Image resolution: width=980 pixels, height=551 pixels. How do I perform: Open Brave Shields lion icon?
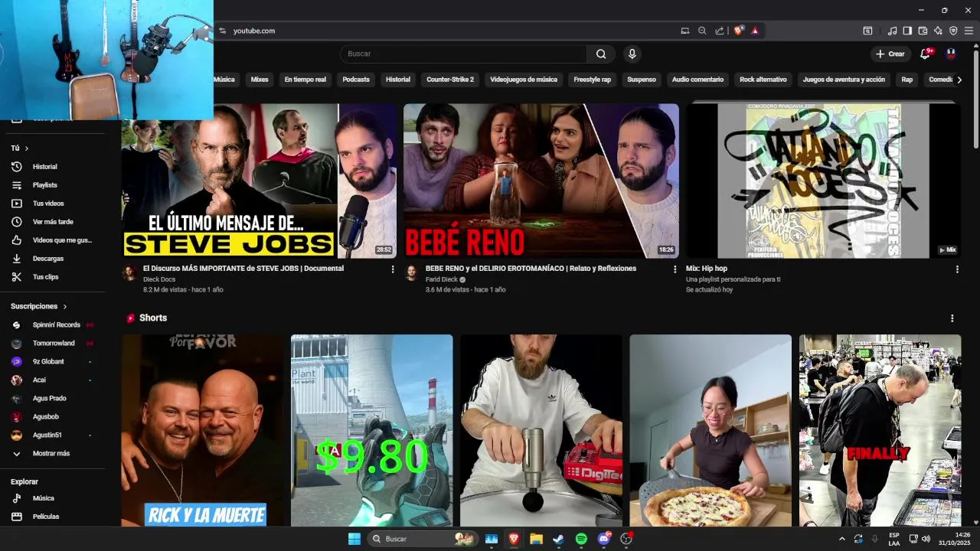(x=738, y=31)
